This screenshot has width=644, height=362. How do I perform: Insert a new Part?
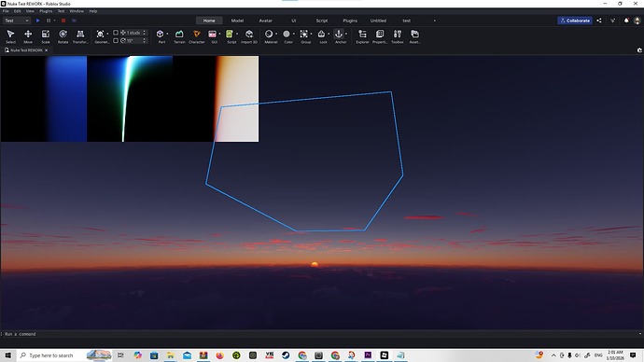(x=161, y=36)
